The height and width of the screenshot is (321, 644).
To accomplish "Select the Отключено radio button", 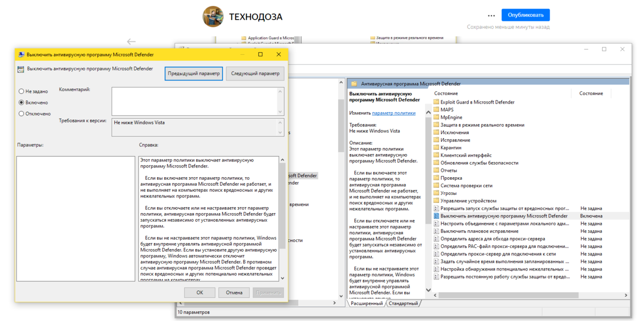I will (x=21, y=113).
